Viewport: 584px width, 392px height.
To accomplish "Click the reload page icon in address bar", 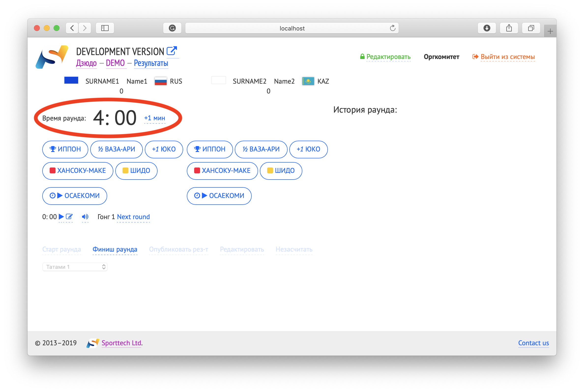I will click(x=393, y=28).
